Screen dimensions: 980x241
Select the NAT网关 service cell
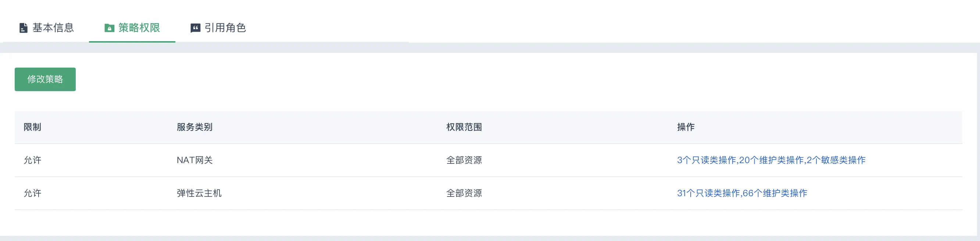pyautogui.click(x=194, y=160)
